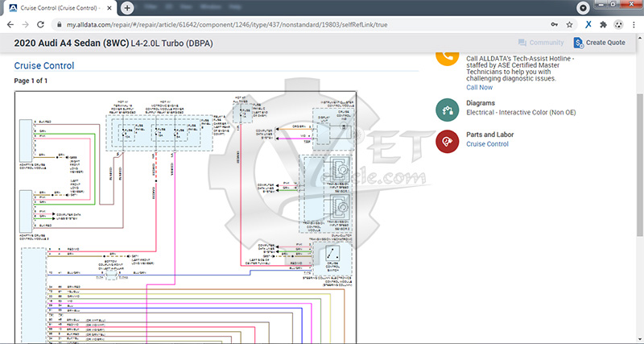Click the orange Tech-Assist phone icon
The height and width of the screenshot is (344, 644).
(448, 57)
